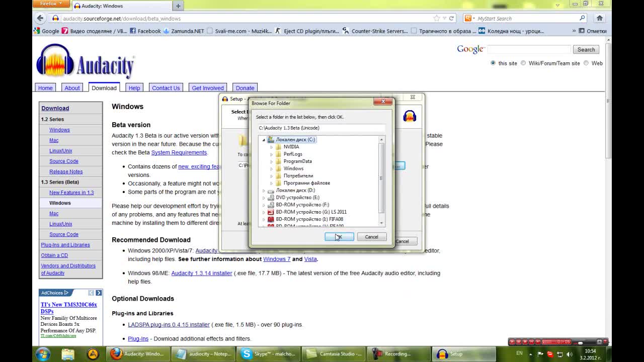Click the AdChoices next arrow icon
644x362 pixels.
point(99,293)
